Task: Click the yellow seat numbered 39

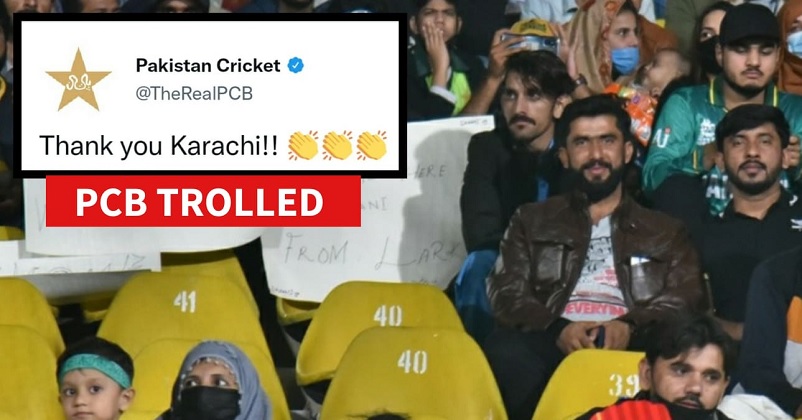Action: pyautogui.click(x=588, y=386)
